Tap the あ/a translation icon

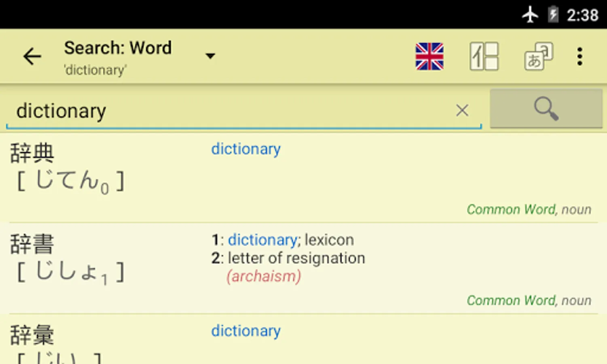click(x=538, y=56)
